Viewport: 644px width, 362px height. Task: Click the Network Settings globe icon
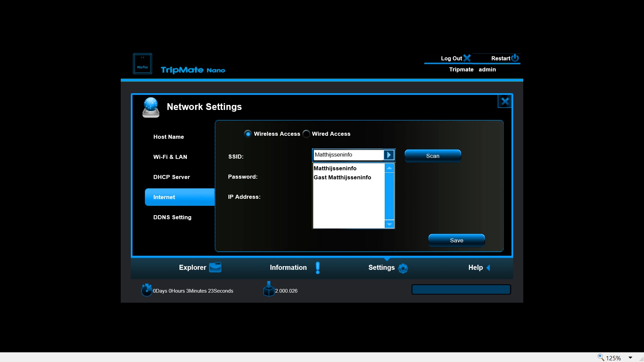coord(151,107)
